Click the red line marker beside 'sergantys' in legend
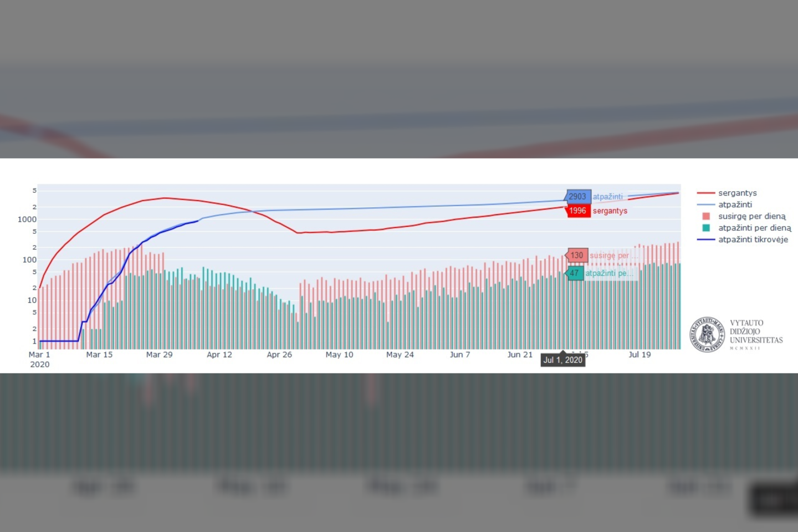Image resolution: width=798 pixels, height=532 pixels. click(705, 193)
